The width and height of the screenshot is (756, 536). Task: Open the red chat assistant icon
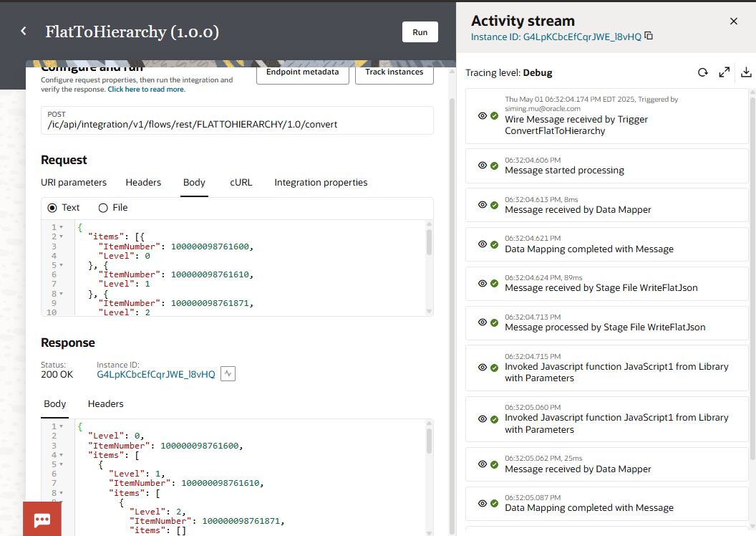coord(42,520)
